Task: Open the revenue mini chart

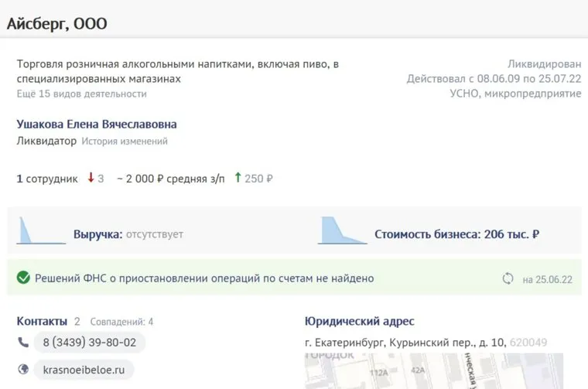Action: click(40, 231)
